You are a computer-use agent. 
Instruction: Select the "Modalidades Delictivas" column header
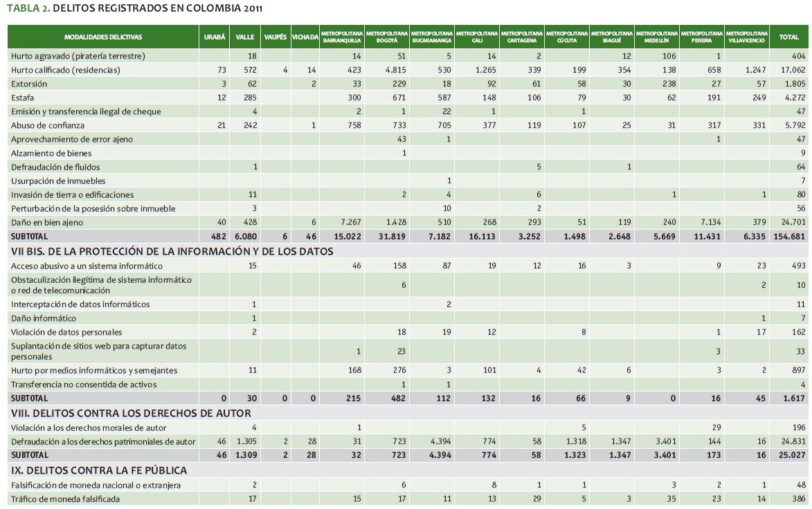pyautogui.click(x=102, y=37)
